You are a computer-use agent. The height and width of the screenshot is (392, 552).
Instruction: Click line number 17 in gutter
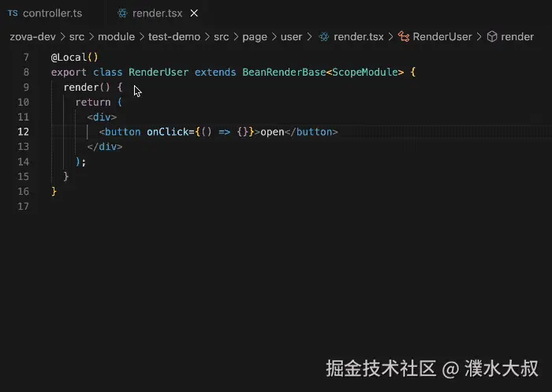23,206
